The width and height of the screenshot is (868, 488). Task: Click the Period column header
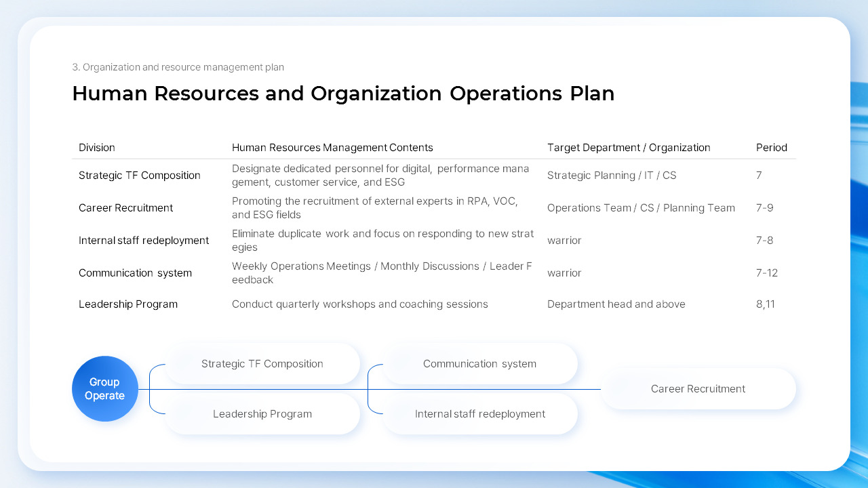click(772, 147)
